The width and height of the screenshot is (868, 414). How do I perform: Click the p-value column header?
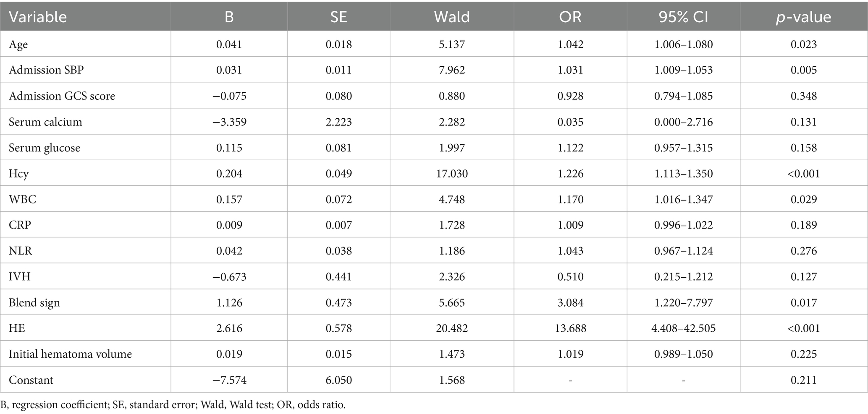pos(803,17)
